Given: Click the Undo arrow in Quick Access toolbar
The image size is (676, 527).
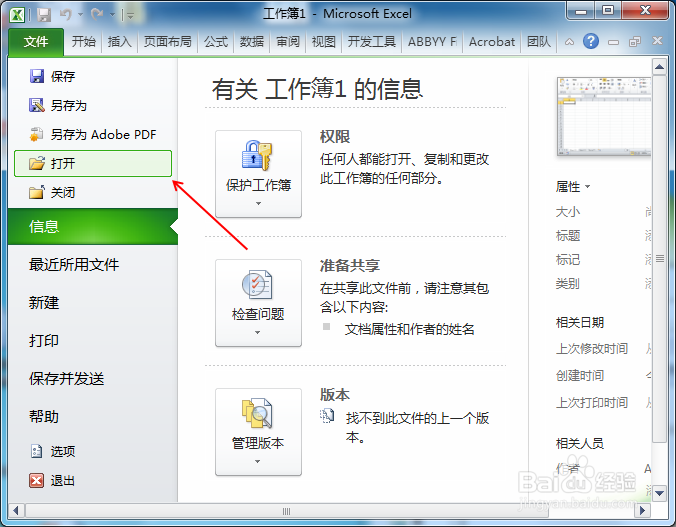Looking at the screenshot, I should coord(66,14).
